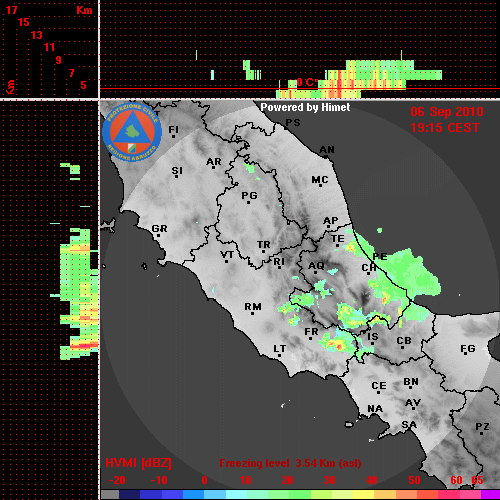The height and width of the screenshot is (500, 500).
Task: Click the time '19:15 CEST'
Action: click(445, 128)
